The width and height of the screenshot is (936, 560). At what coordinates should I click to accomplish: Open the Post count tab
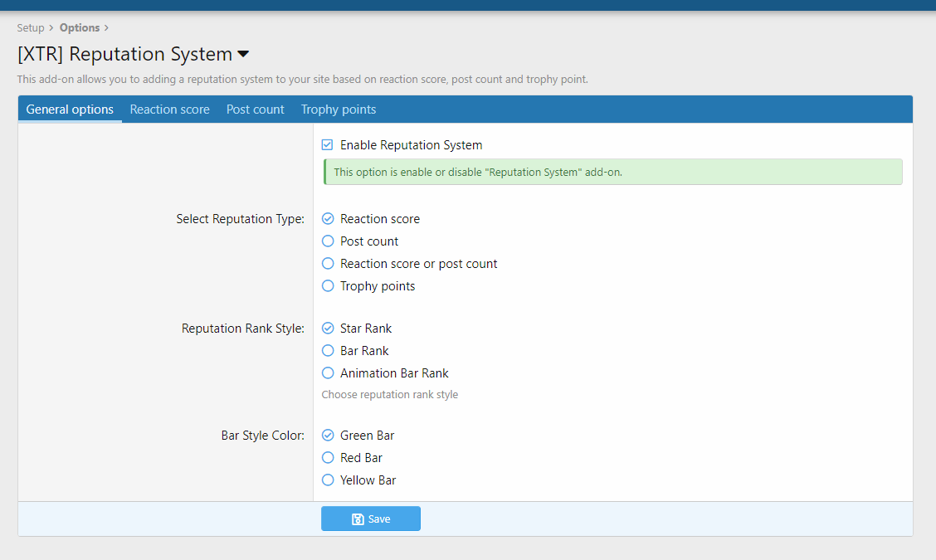(255, 110)
